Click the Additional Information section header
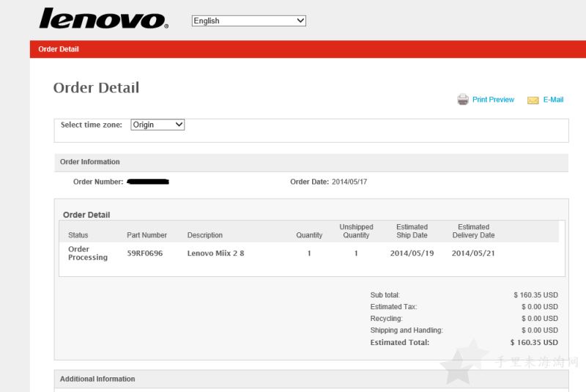 click(311, 379)
